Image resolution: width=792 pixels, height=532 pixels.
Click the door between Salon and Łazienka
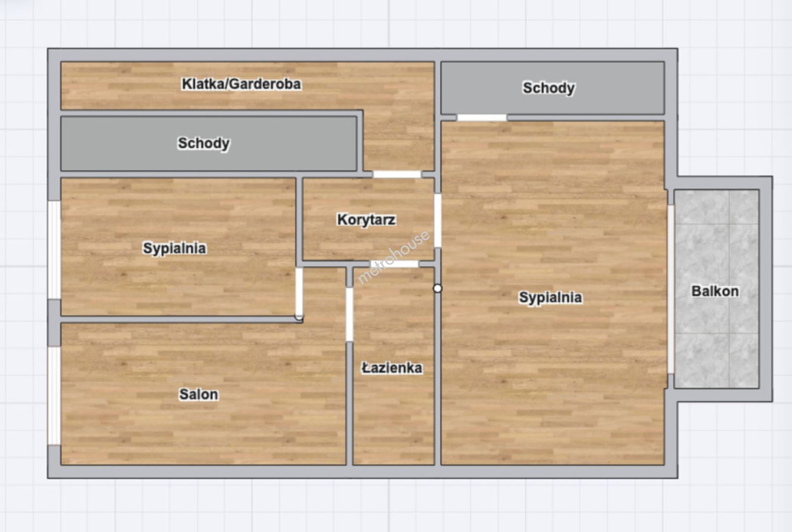pyautogui.click(x=349, y=314)
